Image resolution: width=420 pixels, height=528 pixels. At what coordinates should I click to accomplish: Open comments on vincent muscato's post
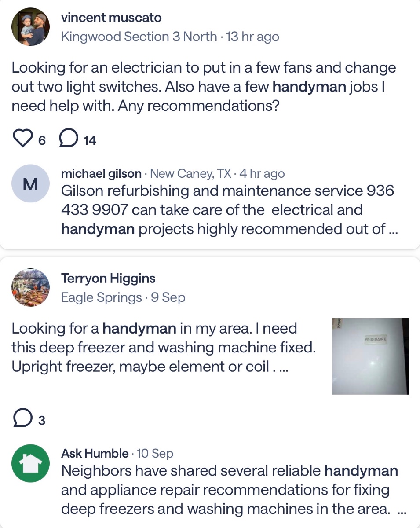68,140
